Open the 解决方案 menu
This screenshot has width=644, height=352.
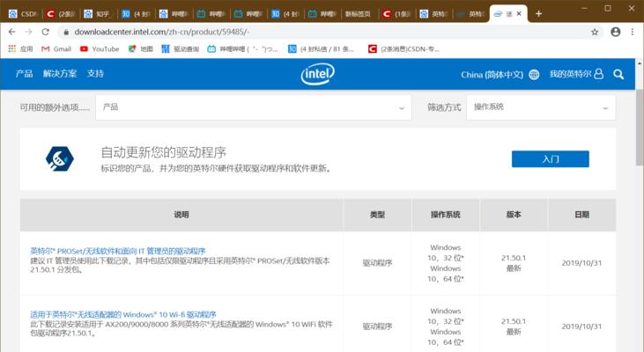(60, 74)
